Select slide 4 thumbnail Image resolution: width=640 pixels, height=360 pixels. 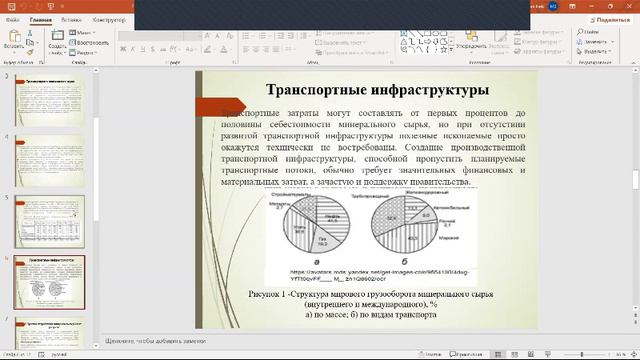49,161
